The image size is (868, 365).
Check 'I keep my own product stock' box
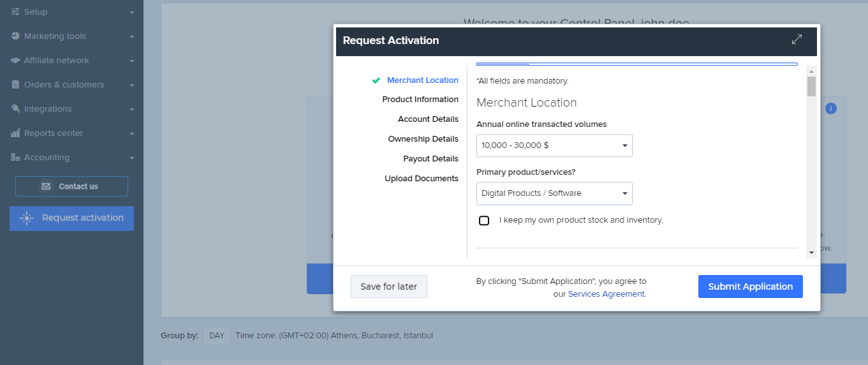pyautogui.click(x=484, y=221)
